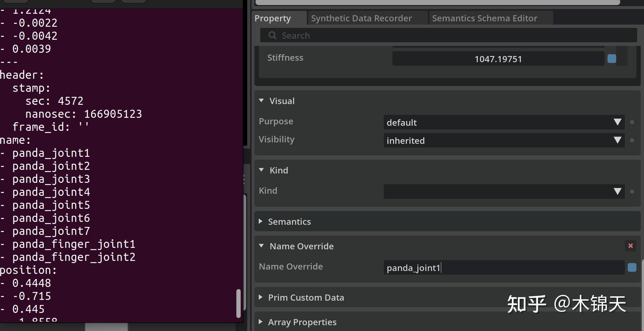The height and width of the screenshot is (331, 644).
Task: Click the blue override indicator next to Stiffness
Action: click(x=612, y=58)
